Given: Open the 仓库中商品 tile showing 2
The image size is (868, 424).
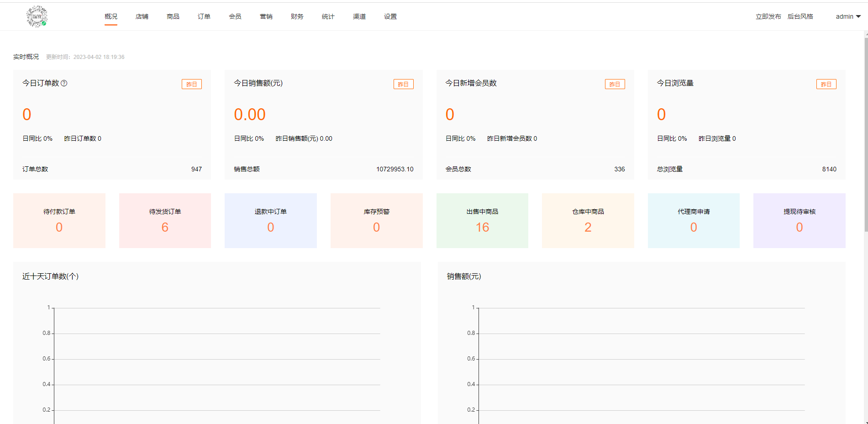Looking at the screenshot, I should click(588, 221).
